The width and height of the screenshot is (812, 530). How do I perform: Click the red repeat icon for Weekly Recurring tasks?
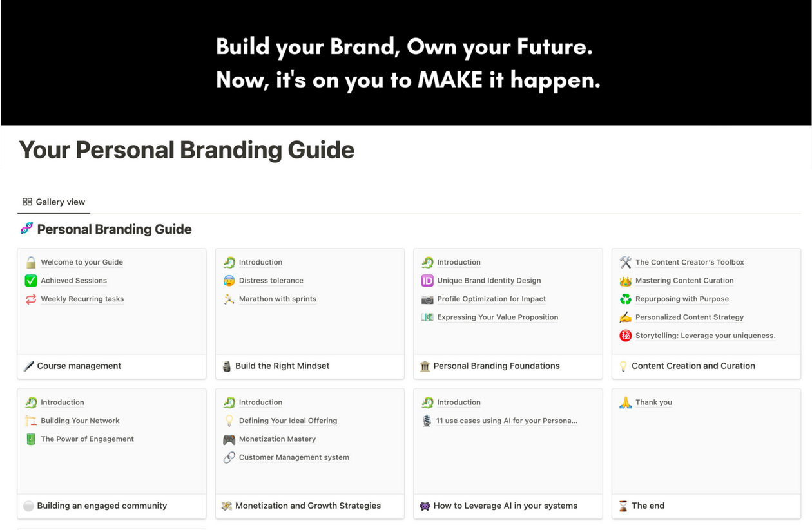pyautogui.click(x=31, y=299)
